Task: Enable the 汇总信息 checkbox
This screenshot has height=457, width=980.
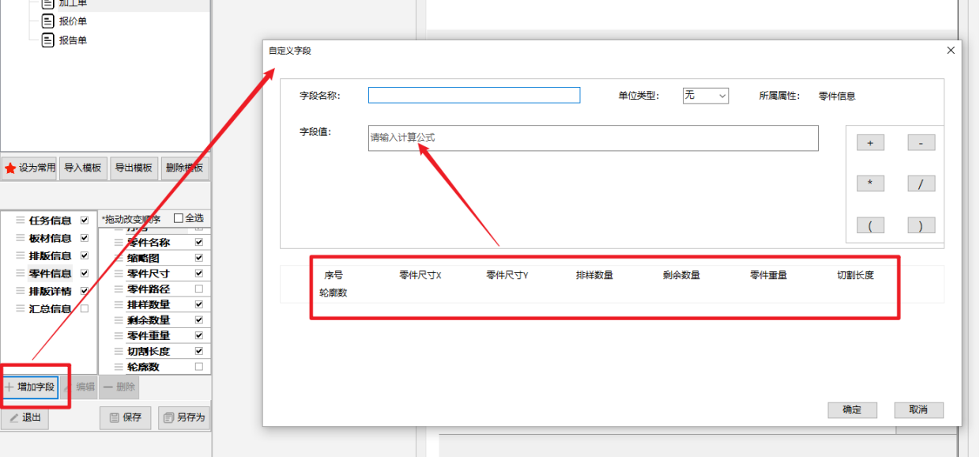Action: click(x=85, y=309)
